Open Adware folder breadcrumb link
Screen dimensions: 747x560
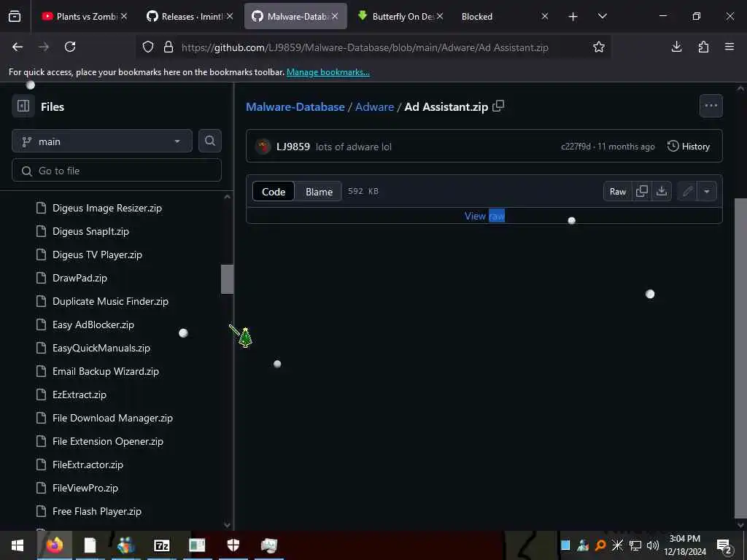pyautogui.click(x=374, y=106)
